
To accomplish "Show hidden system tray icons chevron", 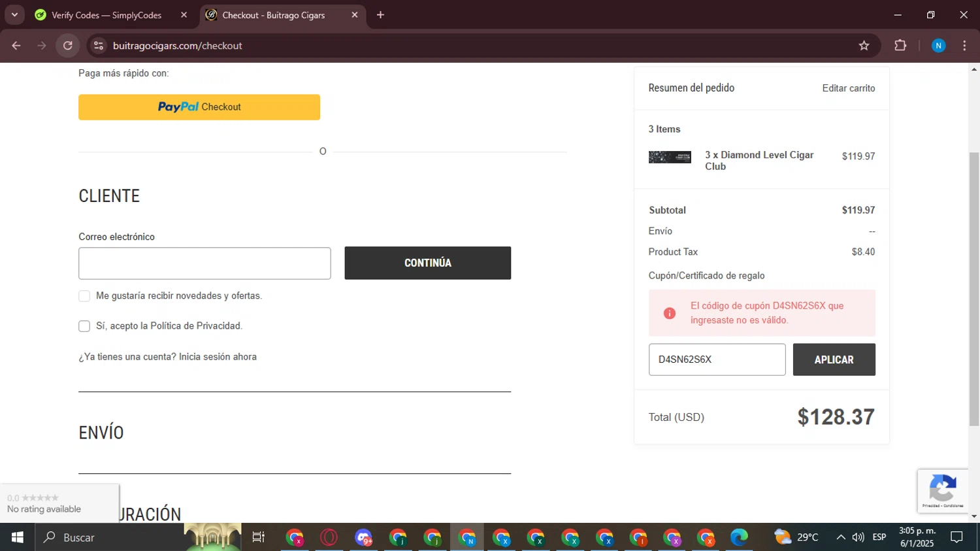I will point(840,537).
